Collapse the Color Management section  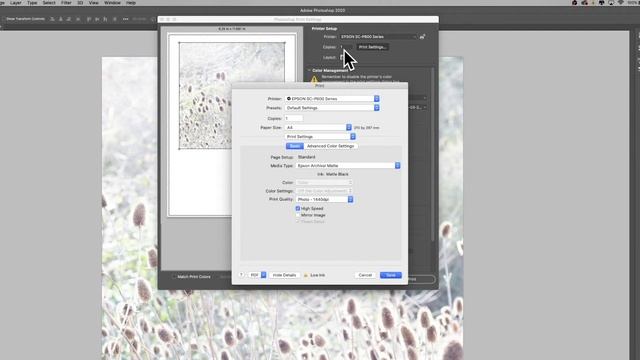tap(309, 70)
